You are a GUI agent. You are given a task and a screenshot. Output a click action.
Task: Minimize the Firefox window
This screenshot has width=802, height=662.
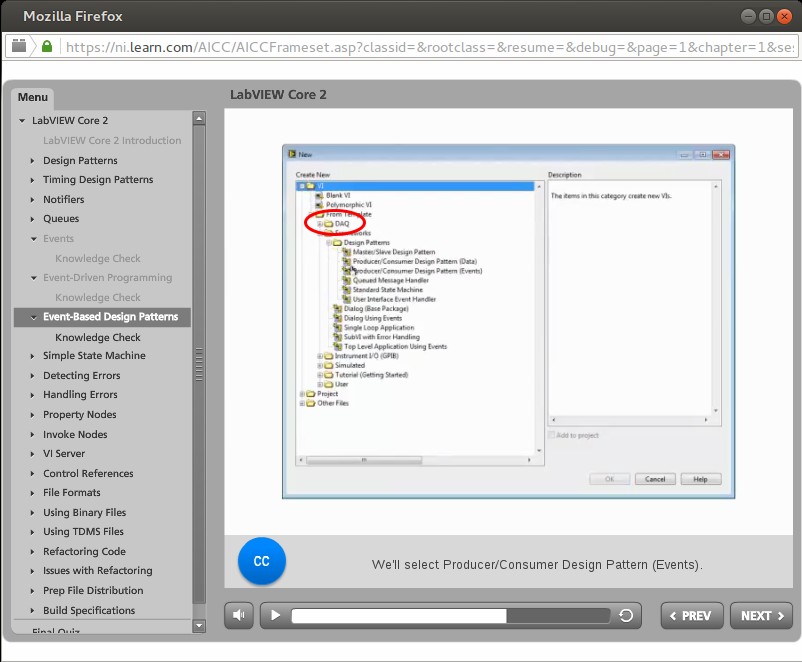point(748,16)
